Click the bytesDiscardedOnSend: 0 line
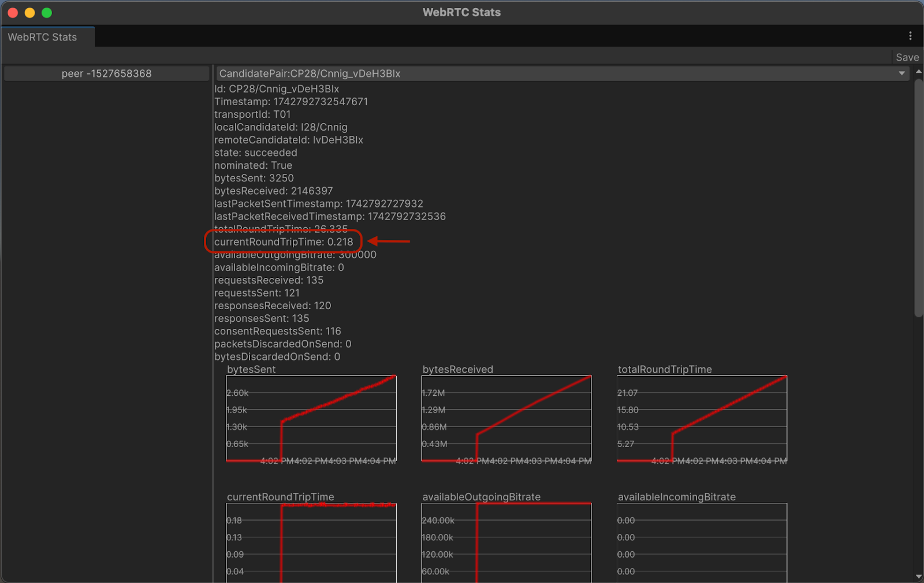Screen dimensions: 924x583 tap(277, 357)
